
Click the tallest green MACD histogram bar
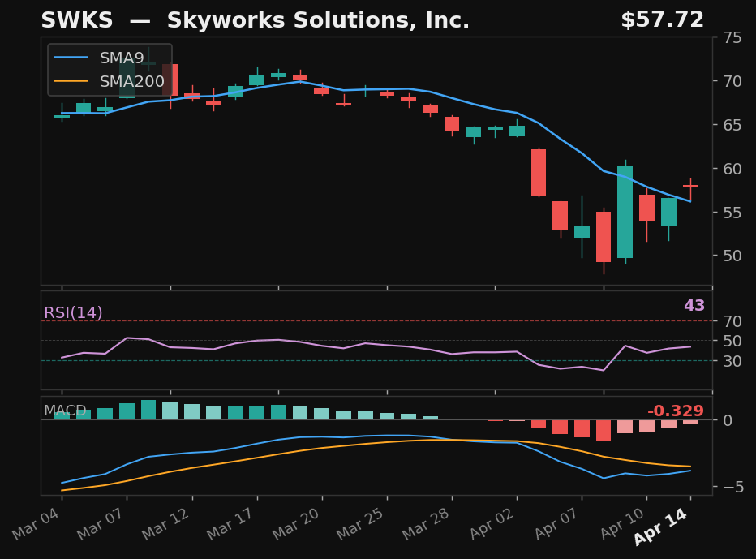(x=148, y=410)
